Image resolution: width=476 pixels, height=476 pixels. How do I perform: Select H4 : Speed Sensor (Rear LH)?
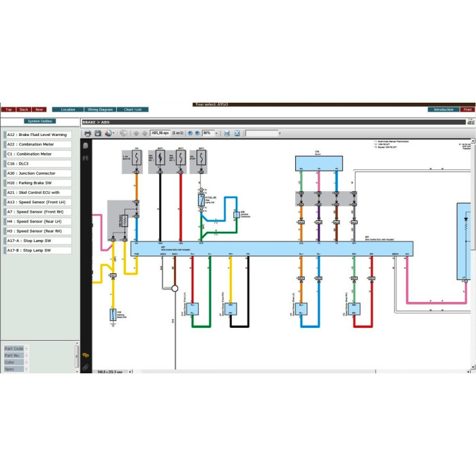tap(37, 222)
